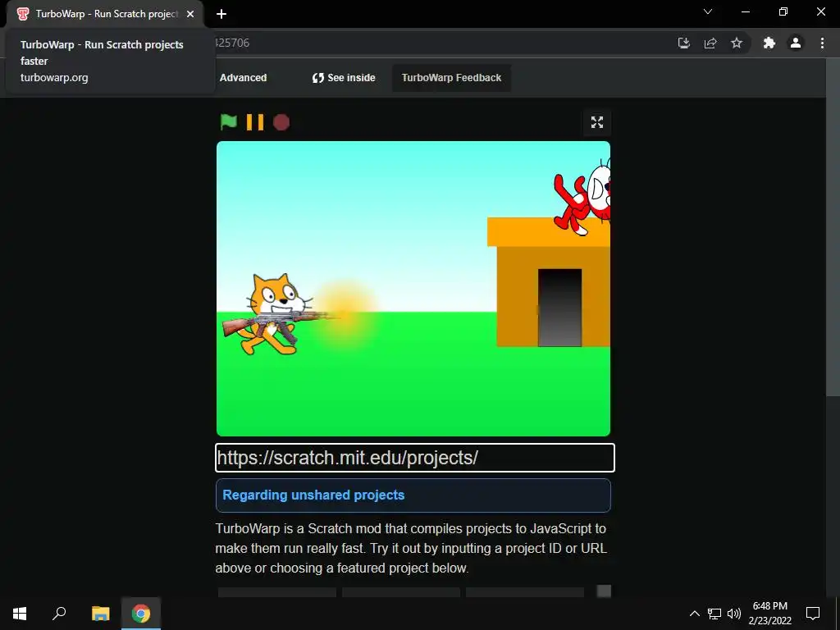Stop the project with the red stop button

[x=281, y=122]
